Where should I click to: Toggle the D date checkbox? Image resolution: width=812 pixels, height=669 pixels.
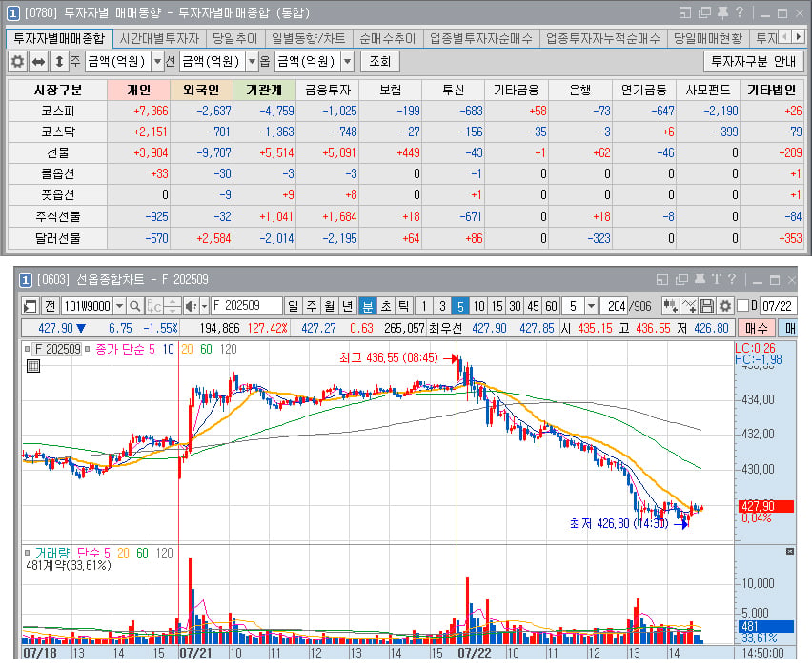[x=742, y=306]
